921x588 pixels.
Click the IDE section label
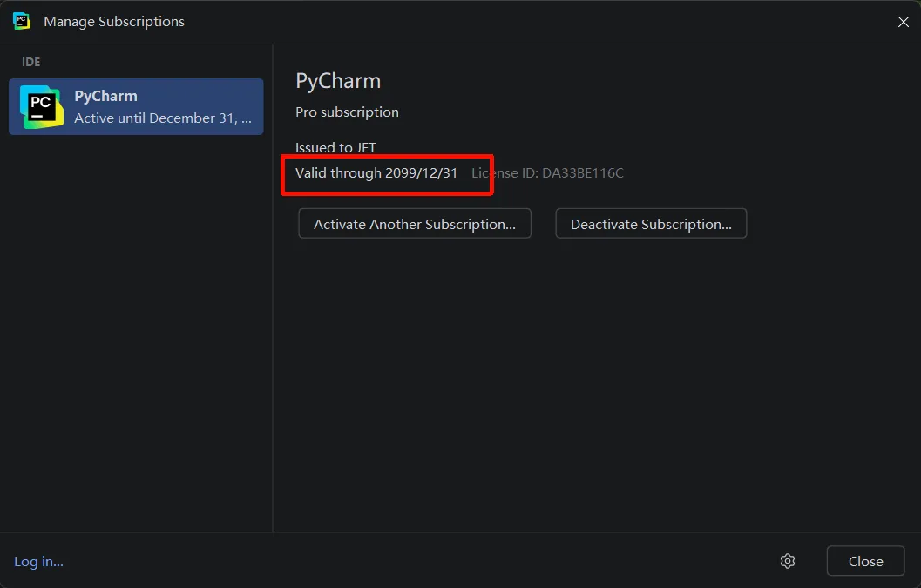coord(31,62)
